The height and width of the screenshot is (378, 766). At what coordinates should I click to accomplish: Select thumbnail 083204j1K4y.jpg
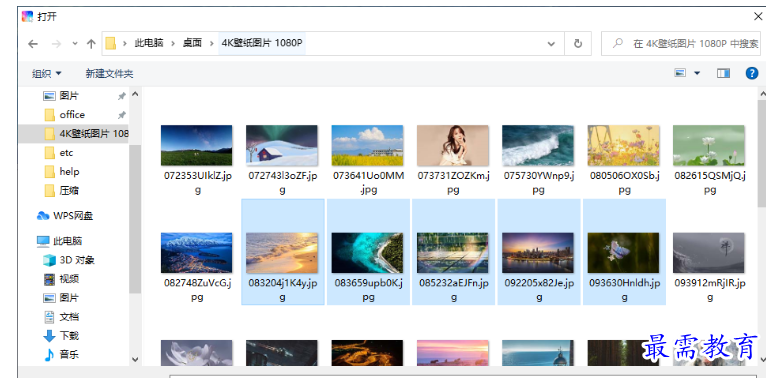click(x=283, y=252)
